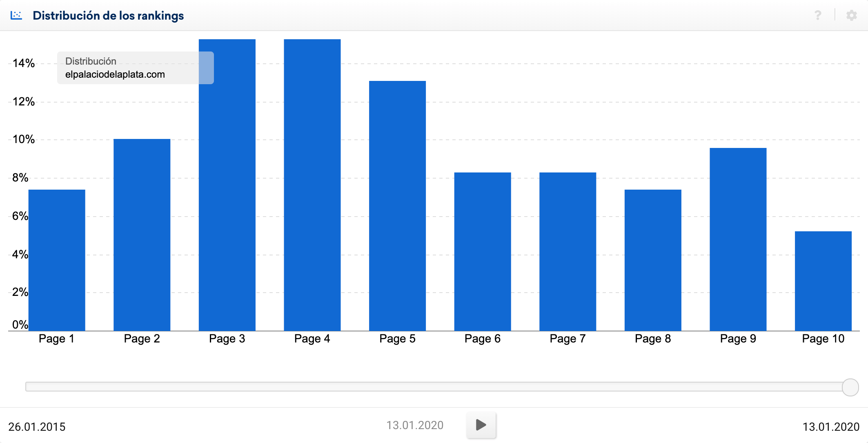Screen dimensions: 868x443
Task: Click the Page 1 bar
Action: tap(57, 260)
